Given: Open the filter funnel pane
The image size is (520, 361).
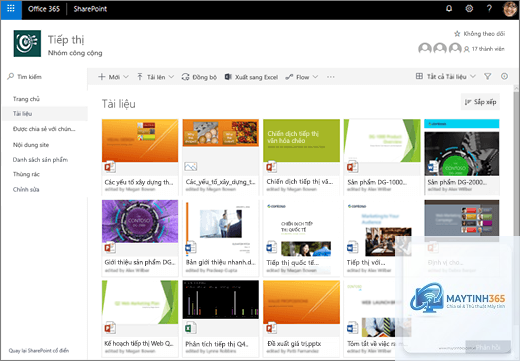Looking at the screenshot, I should coord(487,77).
